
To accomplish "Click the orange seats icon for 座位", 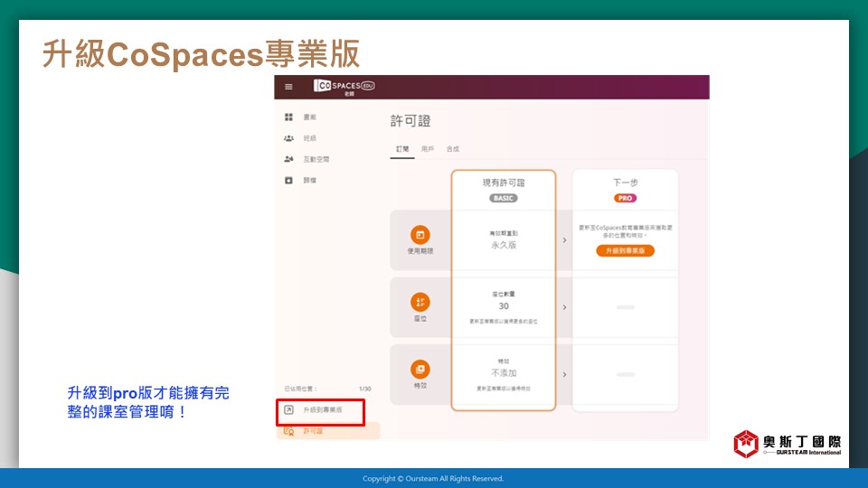I will [x=420, y=302].
